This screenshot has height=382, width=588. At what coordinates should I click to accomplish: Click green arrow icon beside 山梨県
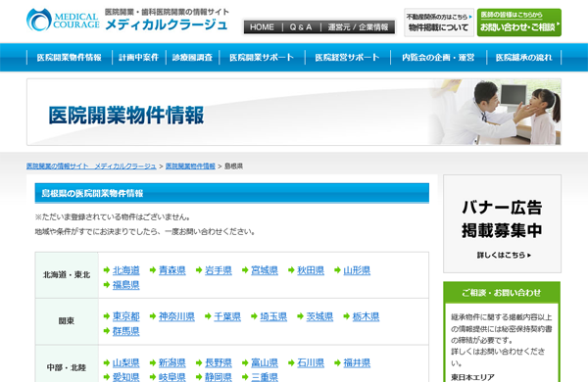coord(107,362)
